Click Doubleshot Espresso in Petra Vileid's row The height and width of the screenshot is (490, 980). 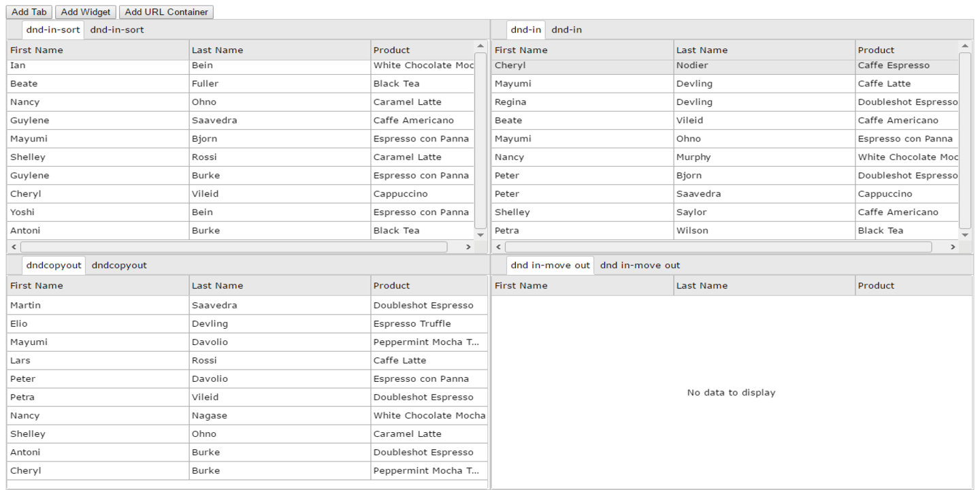tap(429, 397)
